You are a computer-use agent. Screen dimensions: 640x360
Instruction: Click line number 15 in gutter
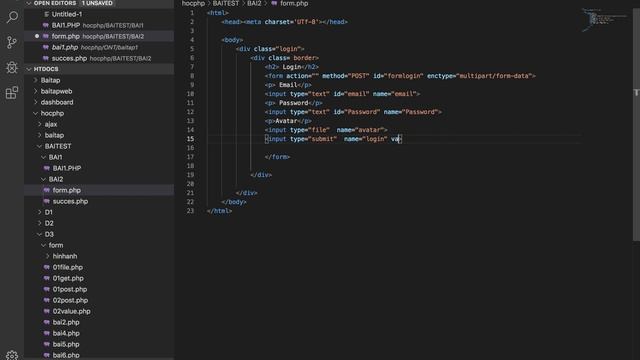tap(190, 139)
